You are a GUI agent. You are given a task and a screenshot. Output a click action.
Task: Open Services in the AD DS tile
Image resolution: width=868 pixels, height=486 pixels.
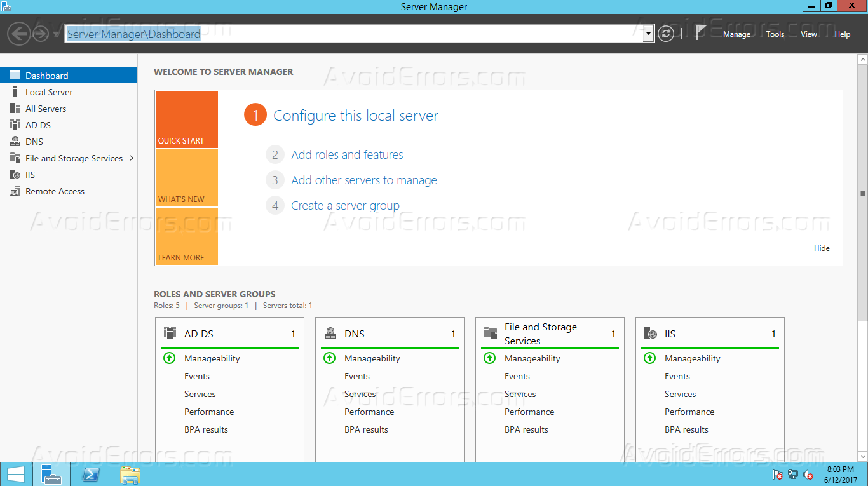pyautogui.click(x=200, y=394)
